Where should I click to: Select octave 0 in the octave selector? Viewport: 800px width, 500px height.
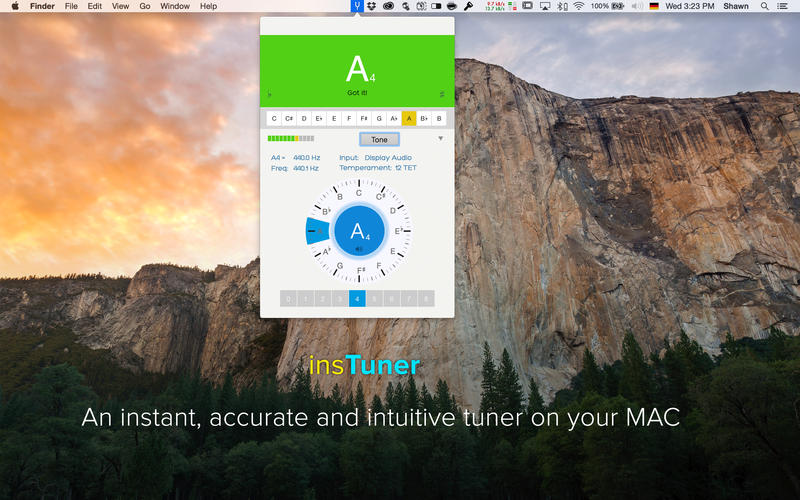[x=288, y=298]
